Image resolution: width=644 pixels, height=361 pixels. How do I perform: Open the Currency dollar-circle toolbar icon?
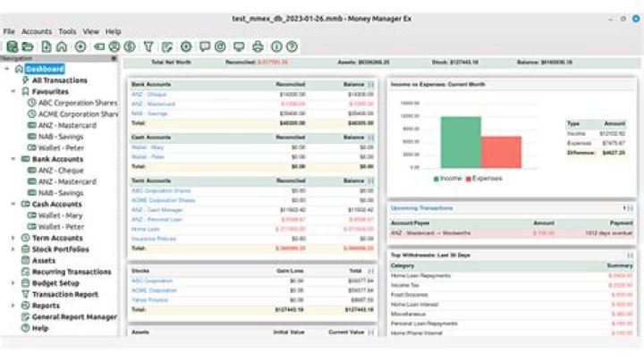coord(130,46)
